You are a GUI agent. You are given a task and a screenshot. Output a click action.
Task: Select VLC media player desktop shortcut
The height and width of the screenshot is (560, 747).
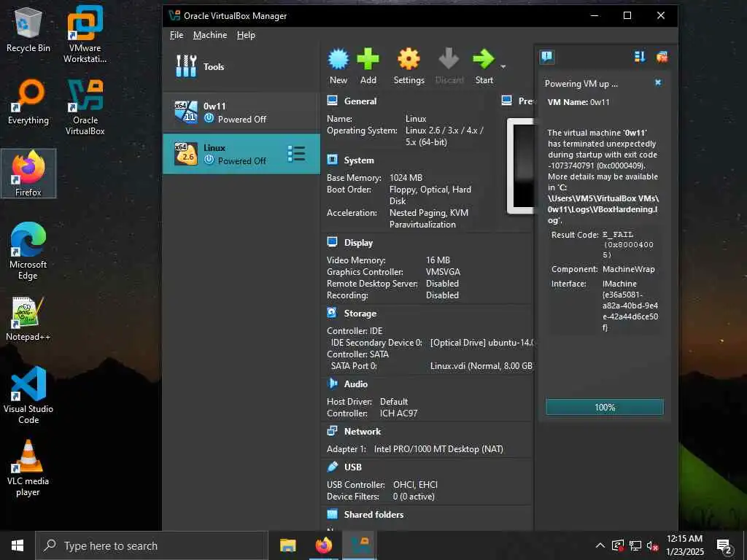click(28, 467)
